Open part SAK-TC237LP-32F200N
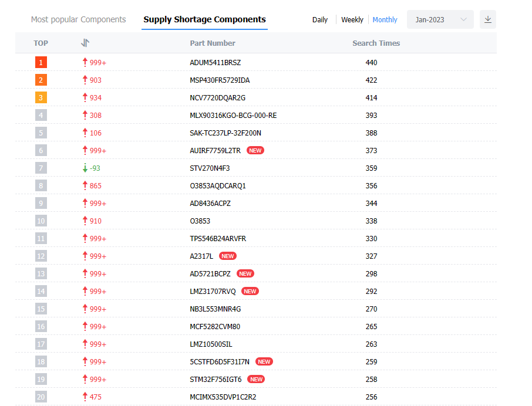The width and height of the screenshot is (532, 406). click(x=225, y=133)
